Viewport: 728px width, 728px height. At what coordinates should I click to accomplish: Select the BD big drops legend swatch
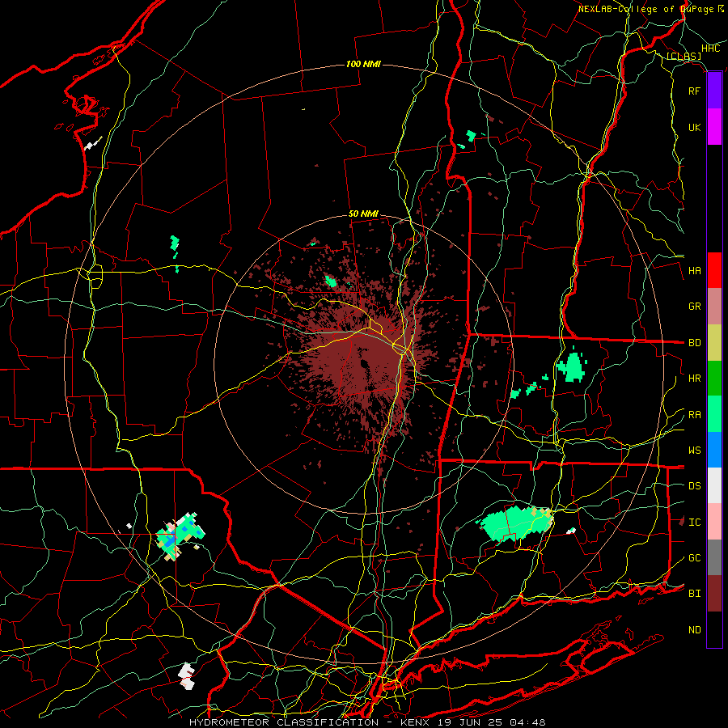(714, 343)
